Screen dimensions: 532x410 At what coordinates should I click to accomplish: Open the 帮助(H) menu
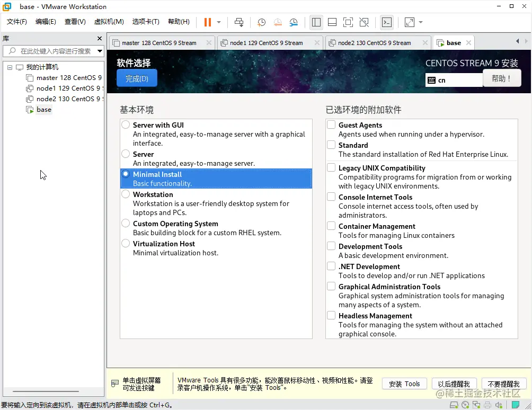(179, 22)
